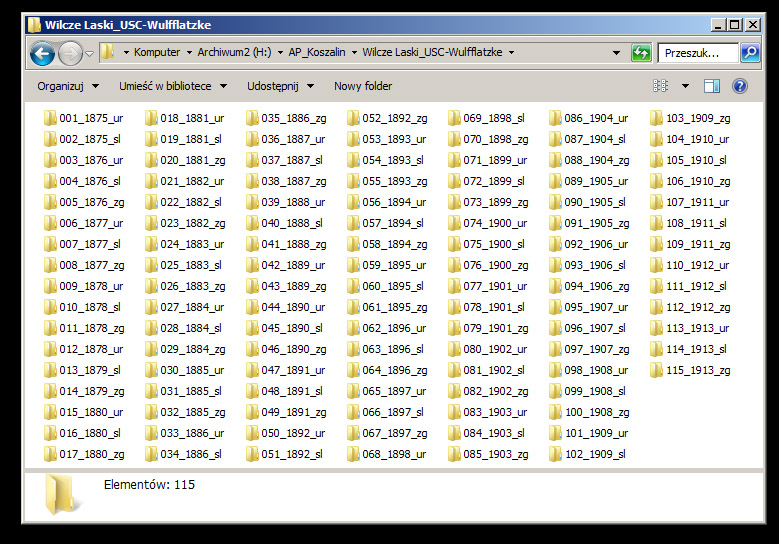Open the recent pages dropdown arrow
Viewport: 779px width, 544px height.
(90, 53)
